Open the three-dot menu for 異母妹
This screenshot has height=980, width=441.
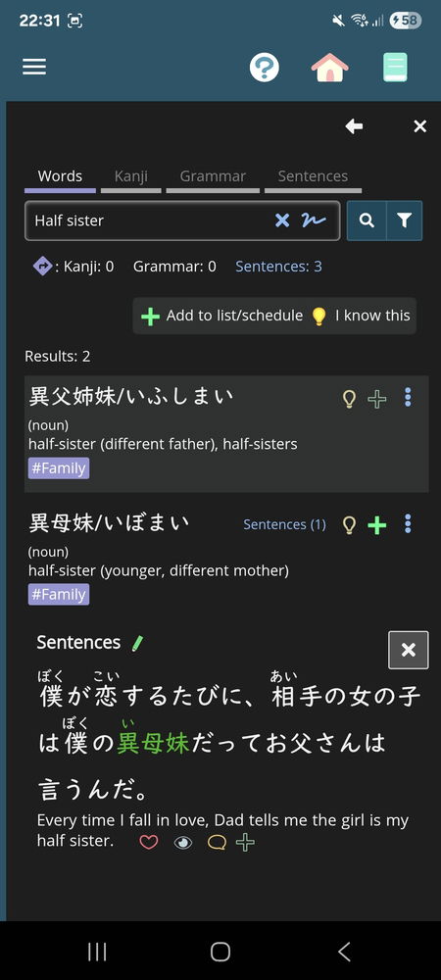pyautogui.click(x=408, y=523)
